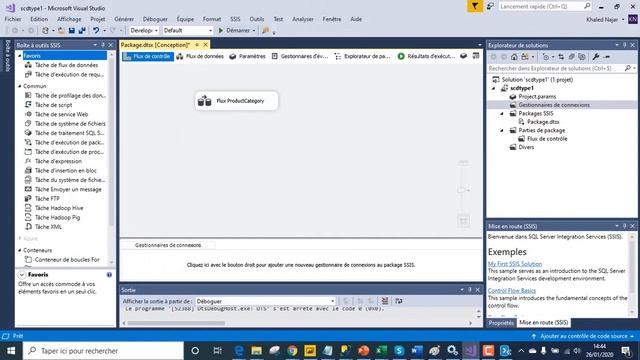Click the Home icon in Explorateur de solutions
Screen dimensions: 640x360
pyautogui.click(x=514, y=57)
